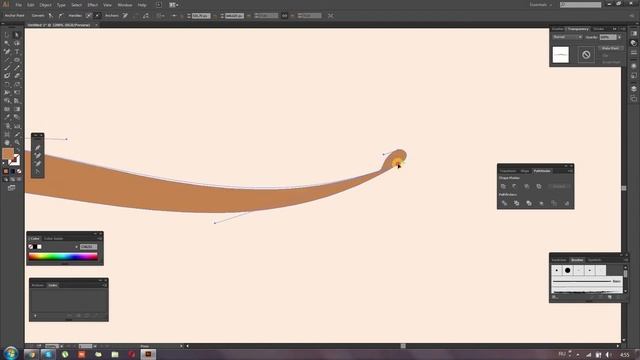Click Exclude in Pathfinder shape modes
This screenshot has width=640, height=360.
pyautogui.click(x=539, y=186)
